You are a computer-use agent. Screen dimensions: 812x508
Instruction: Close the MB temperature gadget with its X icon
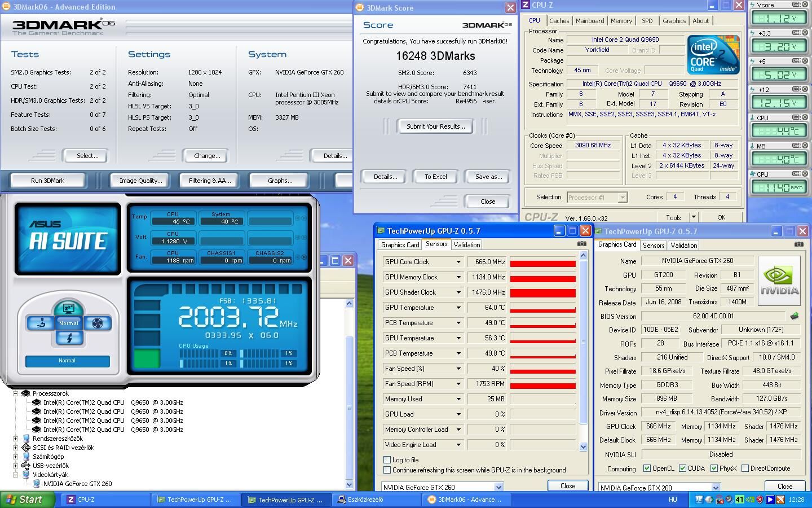tap(805, 146)
